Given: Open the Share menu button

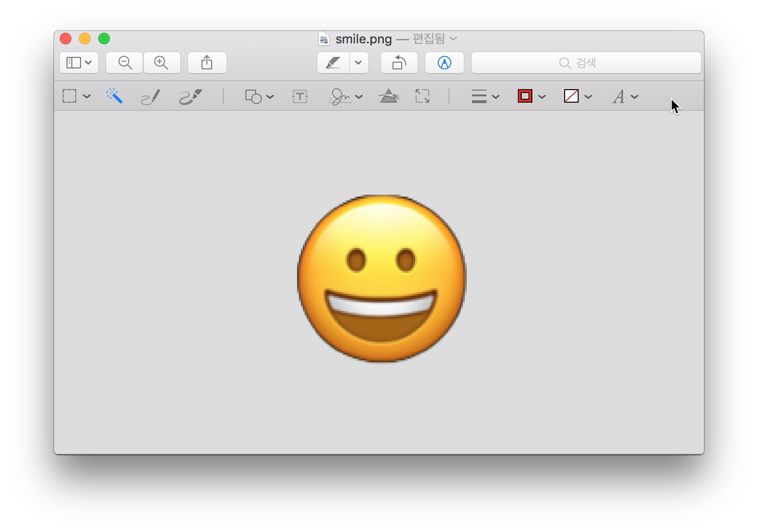Looking at the screenshot, I should coord(207,63).
